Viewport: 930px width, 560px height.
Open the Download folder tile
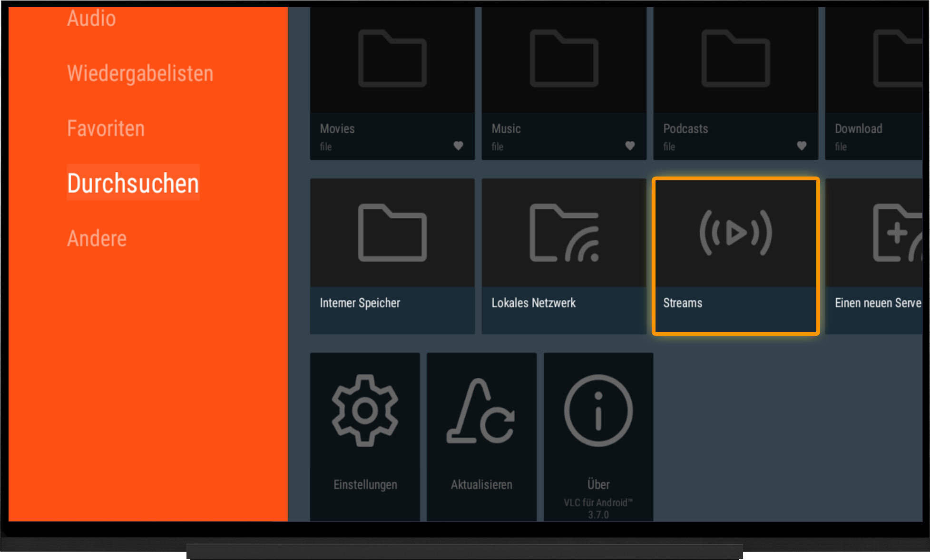pyautogui.click(x=874, y=84)
